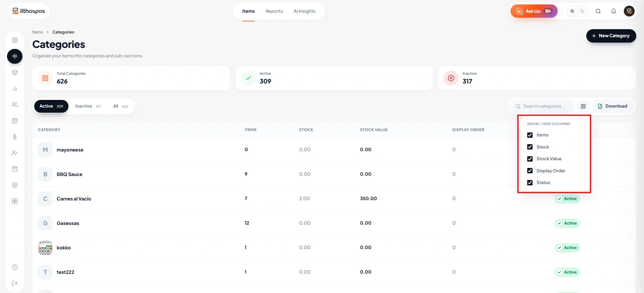The width and height of the screenshot is (644, 293).
Task: Open the calendar icon in sidebar
Action: 15,121
